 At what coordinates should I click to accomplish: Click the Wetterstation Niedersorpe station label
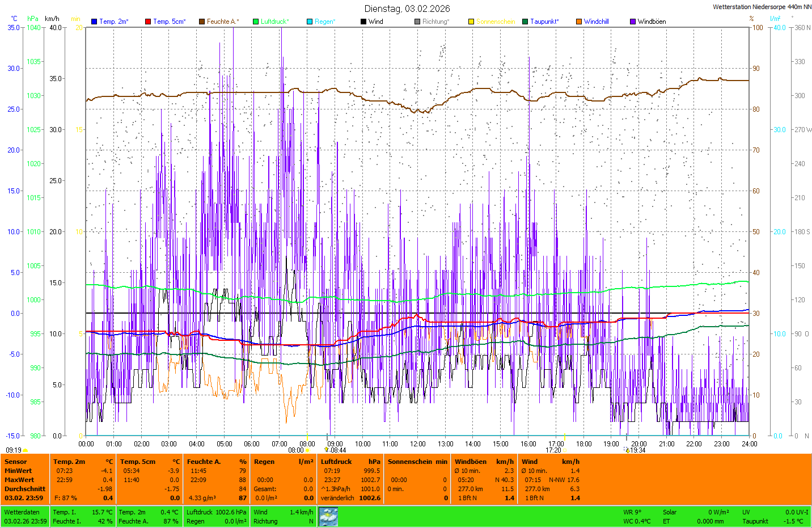tap(762, 7)
